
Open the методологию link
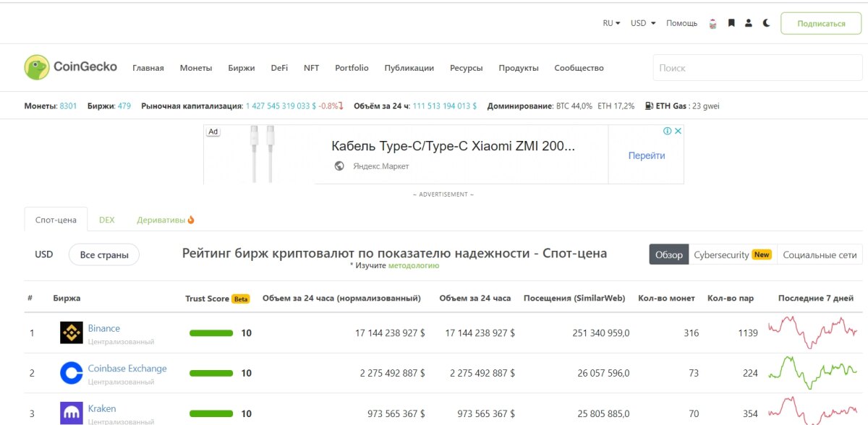point(413,265)
